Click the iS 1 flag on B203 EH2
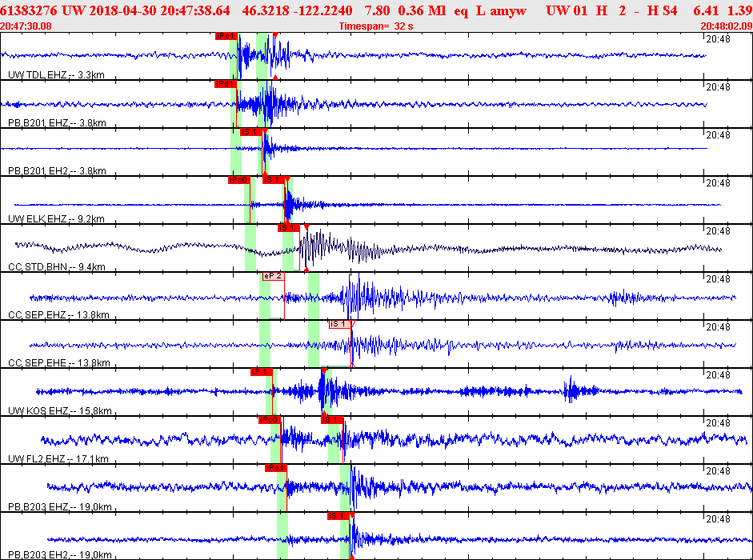753x560 pixels. (x=338, y=516)
